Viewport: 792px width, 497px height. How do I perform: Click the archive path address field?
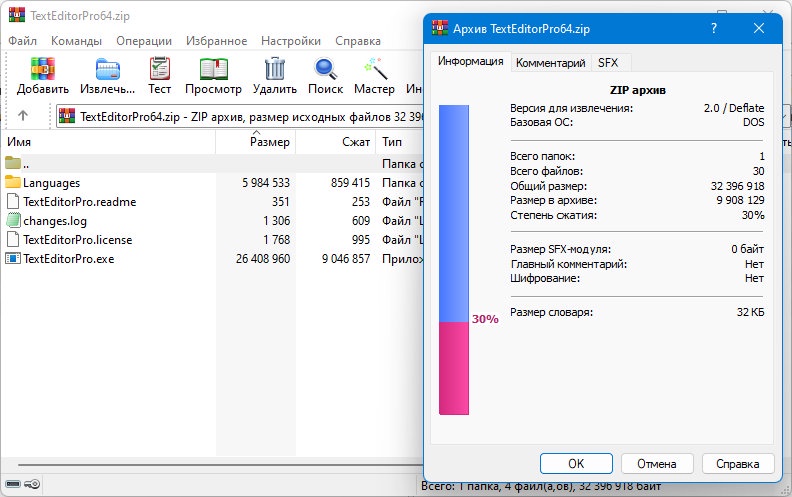(x=240, y=117)
